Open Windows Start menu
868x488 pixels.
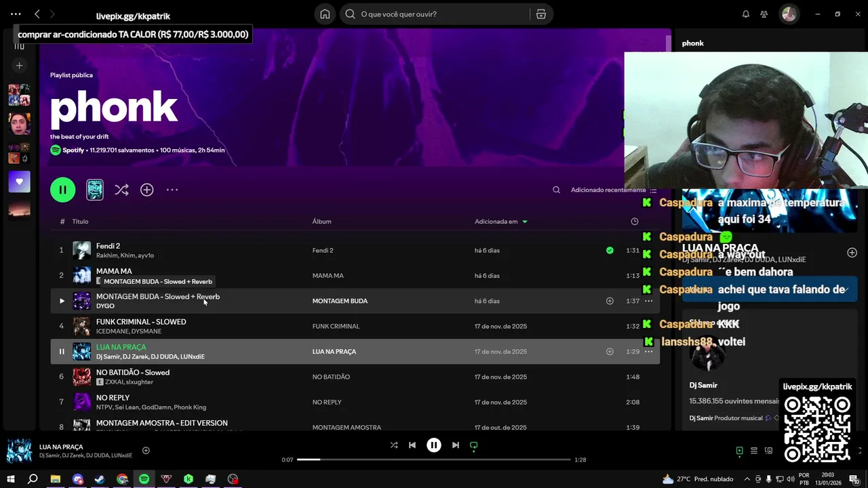pyautogui.click(x=10, y=479)
